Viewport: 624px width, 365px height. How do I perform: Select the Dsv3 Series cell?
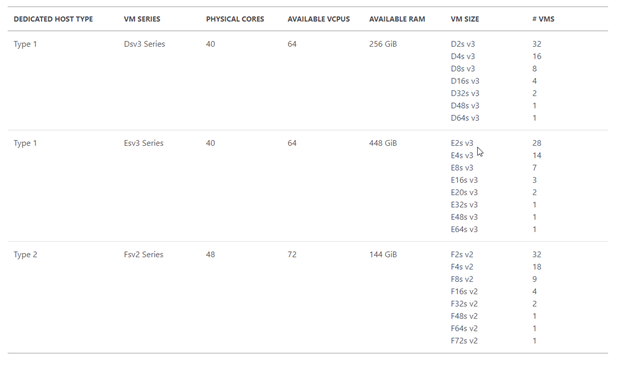pos(144,44)
